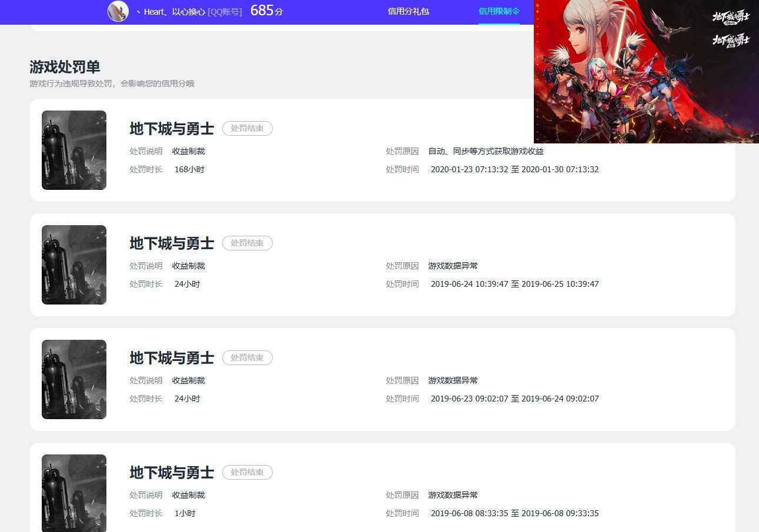Click the 游戏处罚单 section heading
The image size is (759, 532).
click(x=65, y=67)
